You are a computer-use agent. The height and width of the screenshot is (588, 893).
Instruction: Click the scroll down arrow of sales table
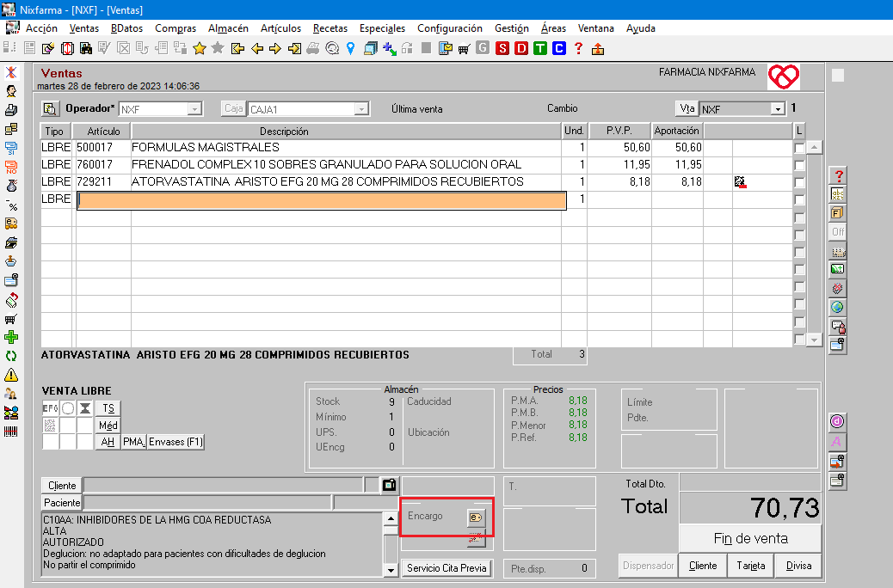[x=815, y=340]
